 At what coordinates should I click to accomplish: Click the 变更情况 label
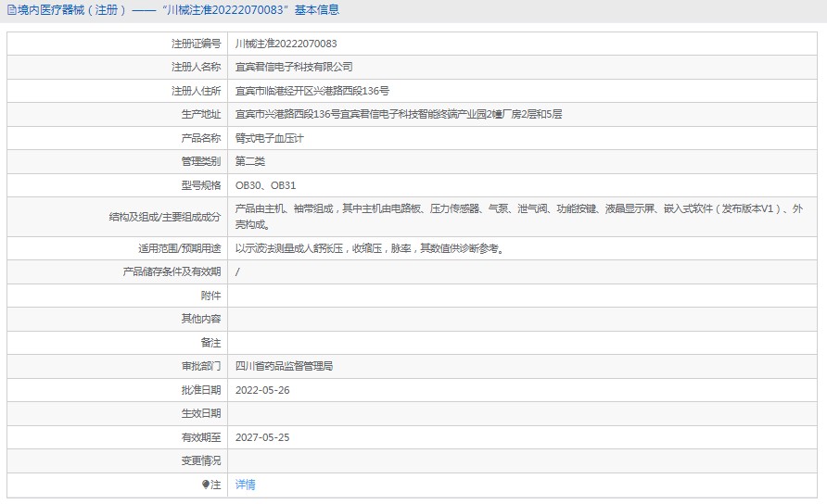(201, 460)
